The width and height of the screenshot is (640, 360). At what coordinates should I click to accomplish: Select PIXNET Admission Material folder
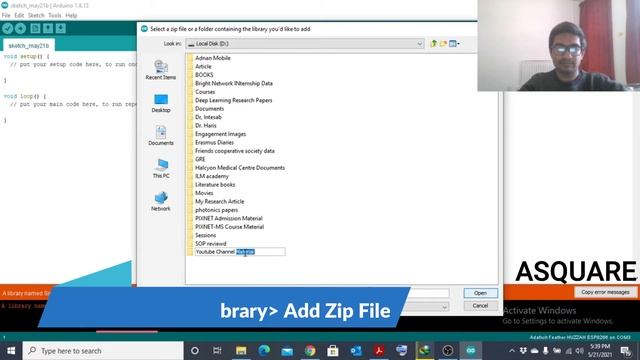(x=228, y=218)
